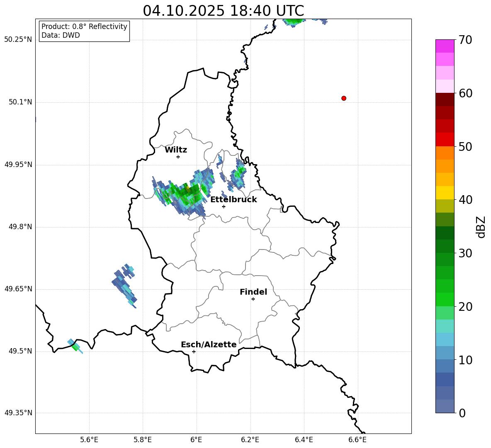
Task: Click the title 04.10.2025 18:40 UTC
Action: 223,11
